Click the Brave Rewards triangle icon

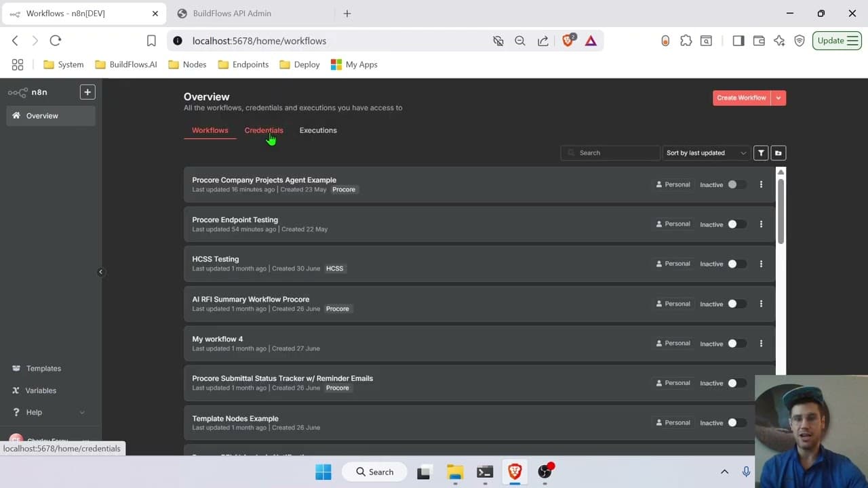(591, 41)
